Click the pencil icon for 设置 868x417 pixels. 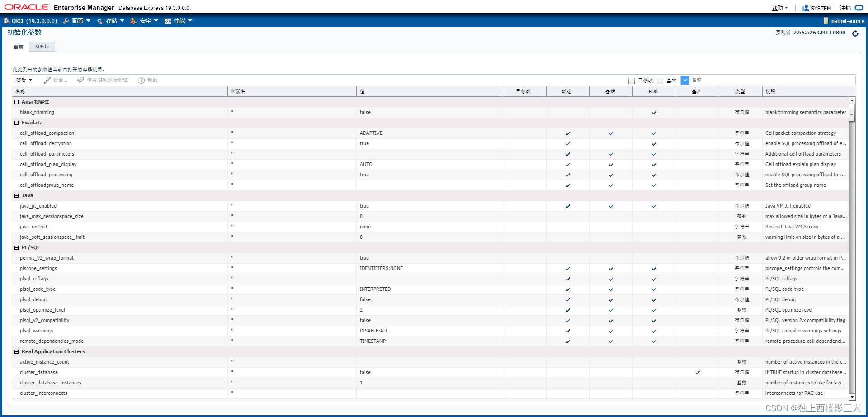47,80
